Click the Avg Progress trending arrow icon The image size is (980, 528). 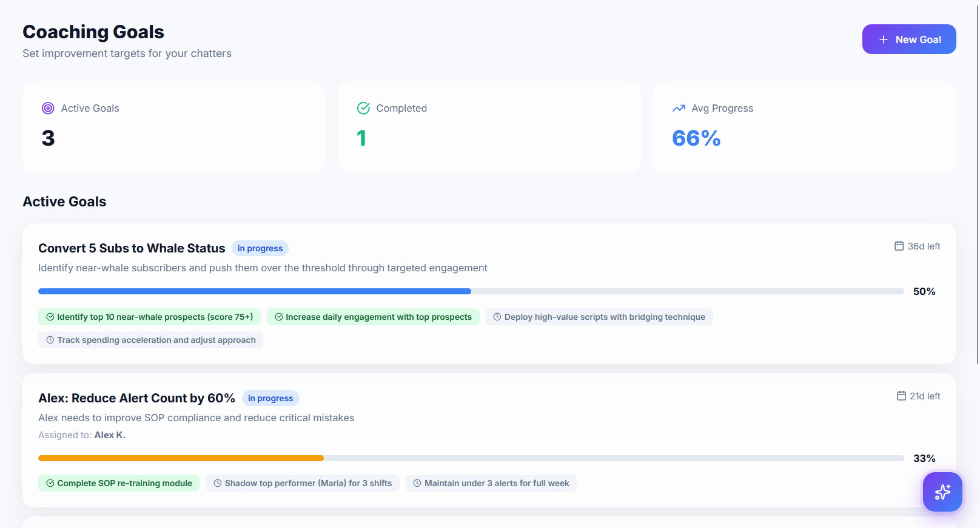point(679,108)
